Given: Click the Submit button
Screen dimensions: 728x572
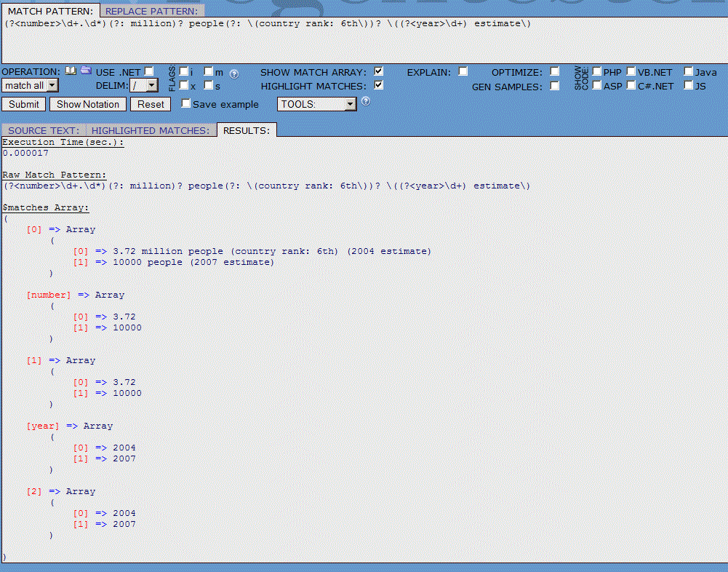Looking at the screenshot, I should [x=23, y=103].
